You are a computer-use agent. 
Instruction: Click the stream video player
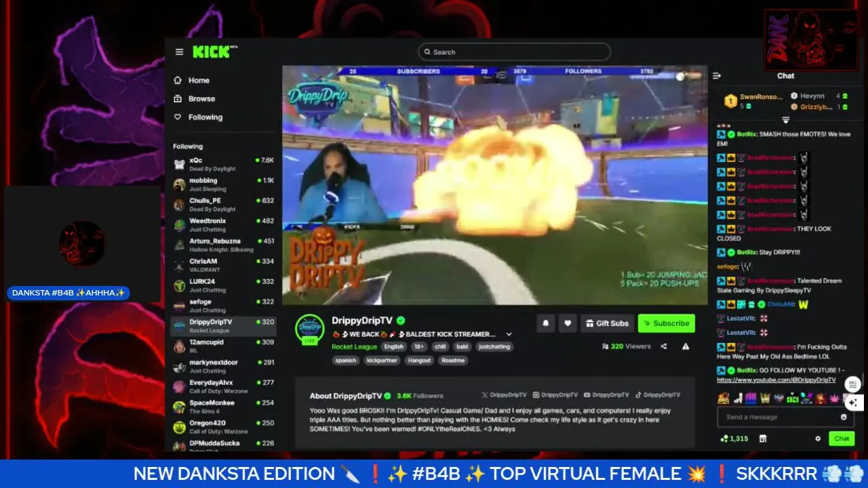(x=495, y=185)
